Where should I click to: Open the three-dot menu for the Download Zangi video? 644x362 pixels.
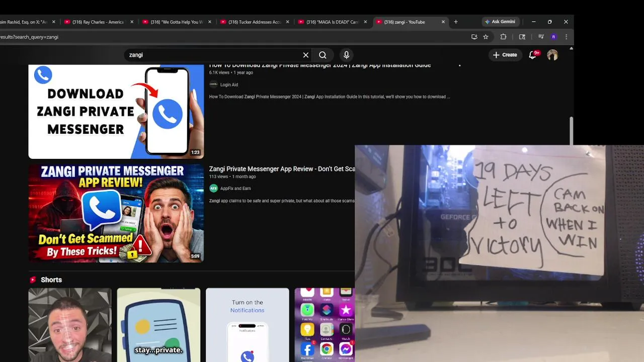(x=459, y=65)
